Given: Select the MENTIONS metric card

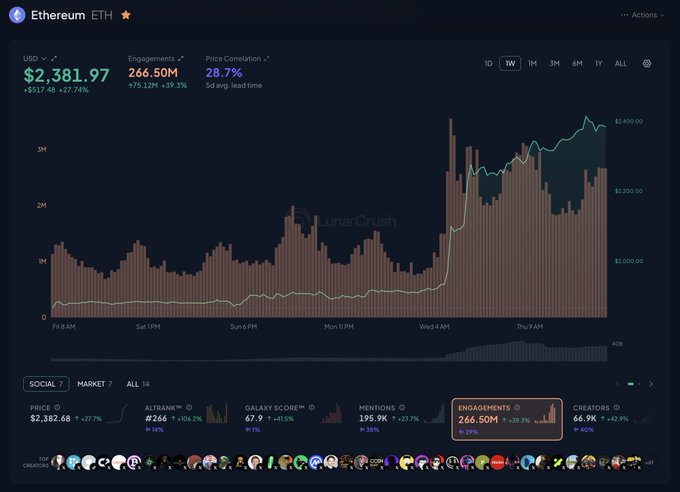Looking at the screenshot, I should tap(402, 419).
